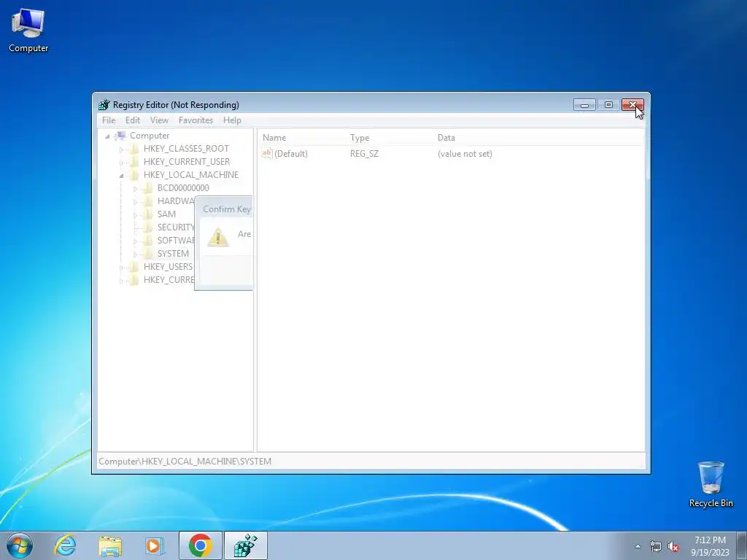The image size is (747, 560).
Task: Select the Computer tree root
Action: pyautogui.click(x=150, y=136)
